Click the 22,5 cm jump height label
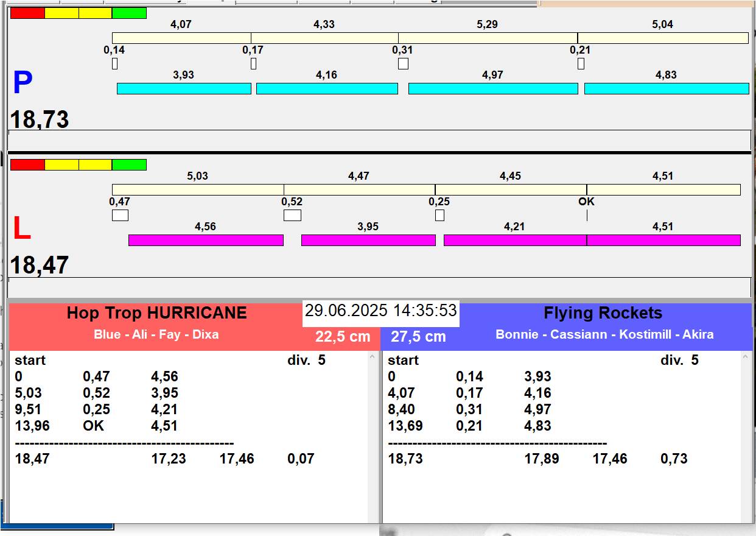The image size is (756, 536). (343, 337)
